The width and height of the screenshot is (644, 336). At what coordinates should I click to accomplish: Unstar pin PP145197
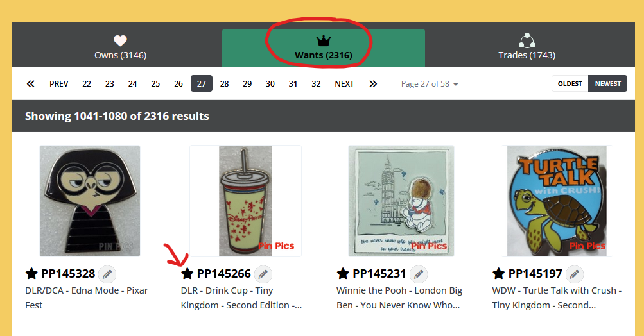click(x=498, y=274)
